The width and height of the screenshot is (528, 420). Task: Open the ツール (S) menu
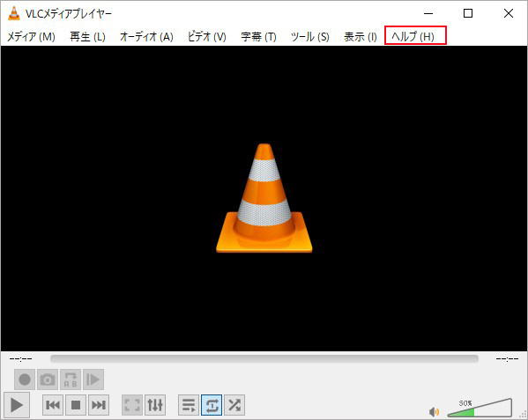[x=309, y=36]
